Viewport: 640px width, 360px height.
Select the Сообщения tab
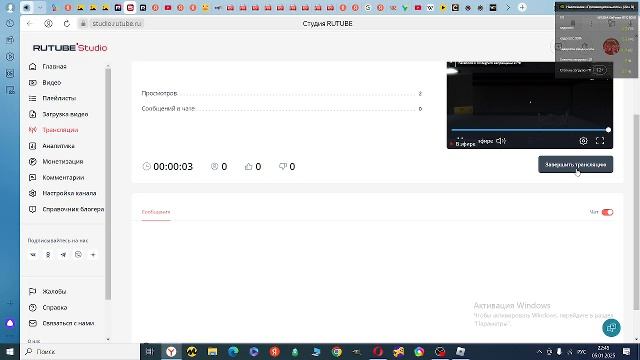point(156,212)
